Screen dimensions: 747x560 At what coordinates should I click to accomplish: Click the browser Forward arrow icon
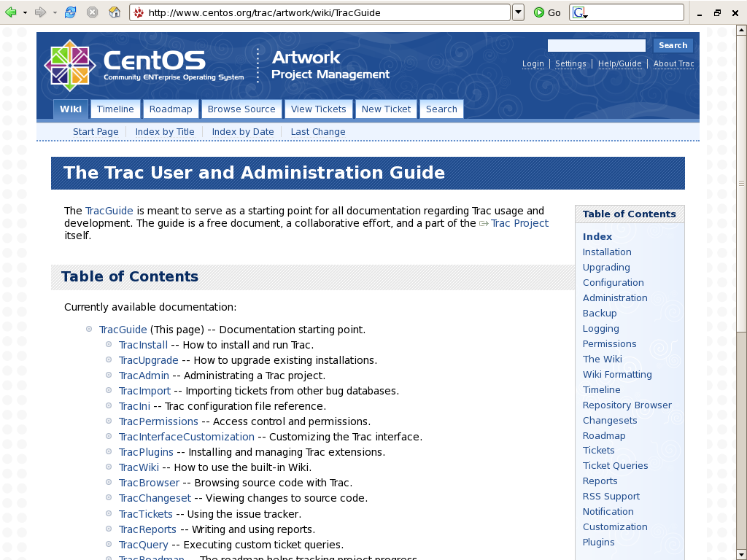41,12
